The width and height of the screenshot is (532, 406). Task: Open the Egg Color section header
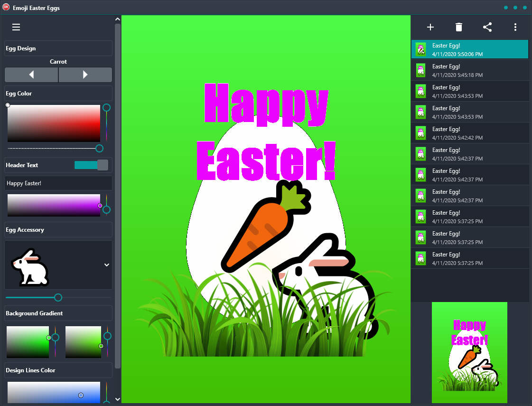(x=58, y=94)
